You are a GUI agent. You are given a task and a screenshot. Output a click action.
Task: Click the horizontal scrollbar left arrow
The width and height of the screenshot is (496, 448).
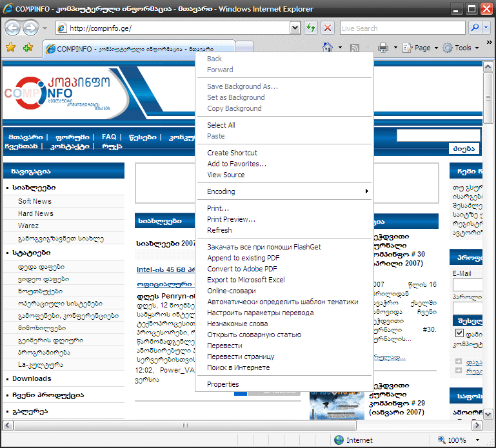[x=8, y=425]
